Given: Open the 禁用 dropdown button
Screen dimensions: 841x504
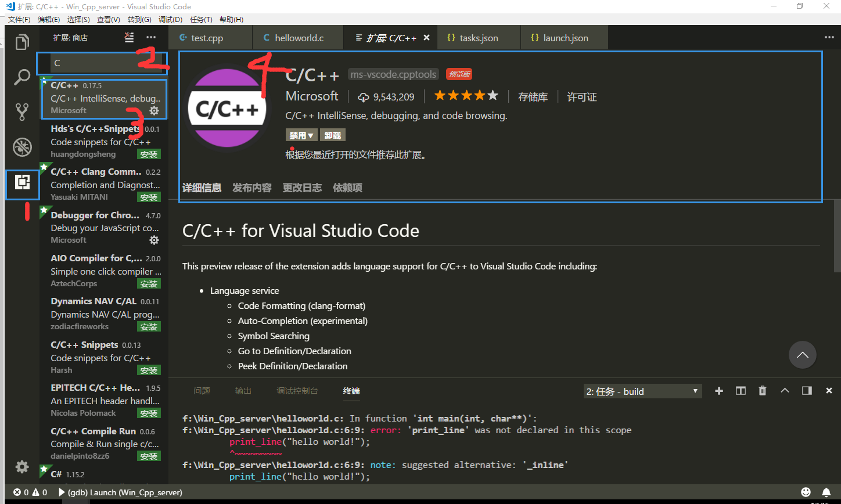Looking at the screenshot, I should [x=301, y=135].
